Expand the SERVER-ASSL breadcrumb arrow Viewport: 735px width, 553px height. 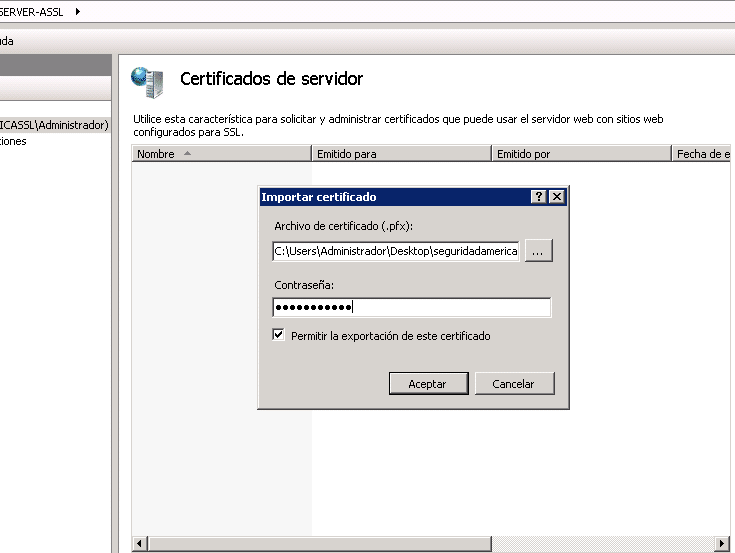[78, 11]
